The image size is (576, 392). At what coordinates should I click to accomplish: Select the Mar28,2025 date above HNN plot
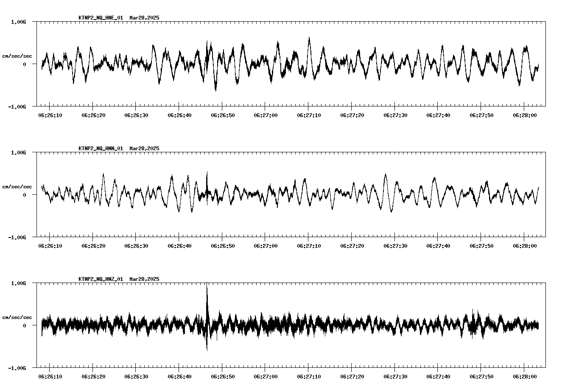click(144, 148)
